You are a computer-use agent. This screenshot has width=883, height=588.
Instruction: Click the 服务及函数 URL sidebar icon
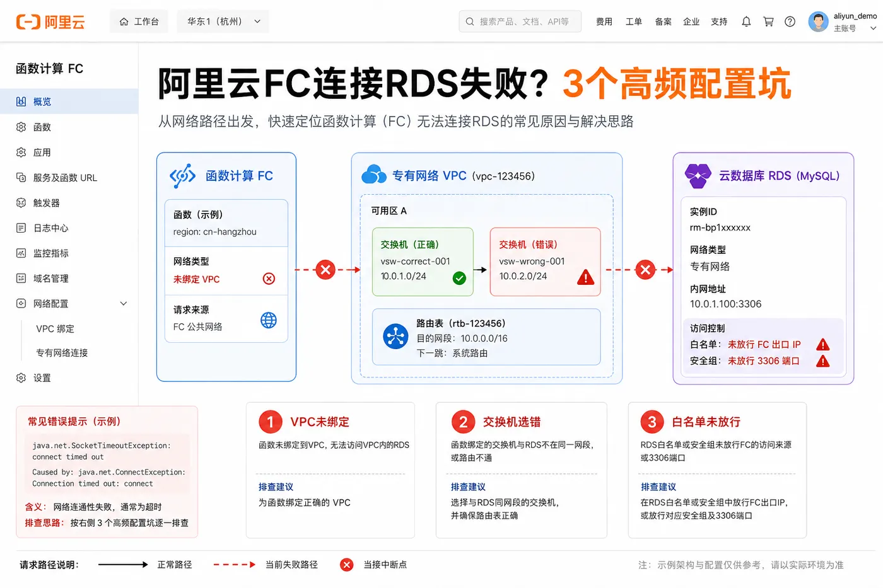tap(21, 177)
